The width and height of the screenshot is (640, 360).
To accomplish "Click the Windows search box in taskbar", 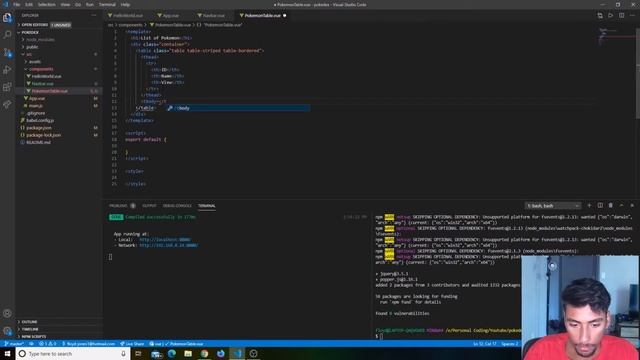I will click(73, 353).
